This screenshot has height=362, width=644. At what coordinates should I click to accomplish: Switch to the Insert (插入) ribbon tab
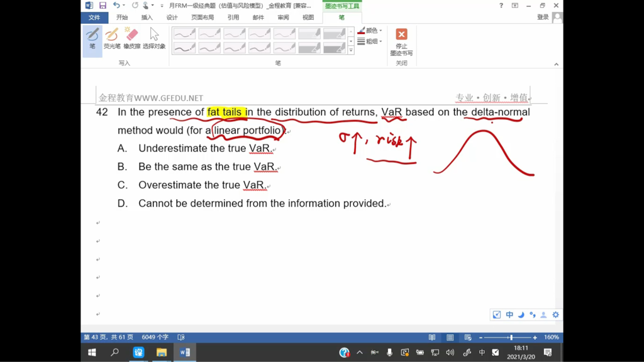pos(147,18)
